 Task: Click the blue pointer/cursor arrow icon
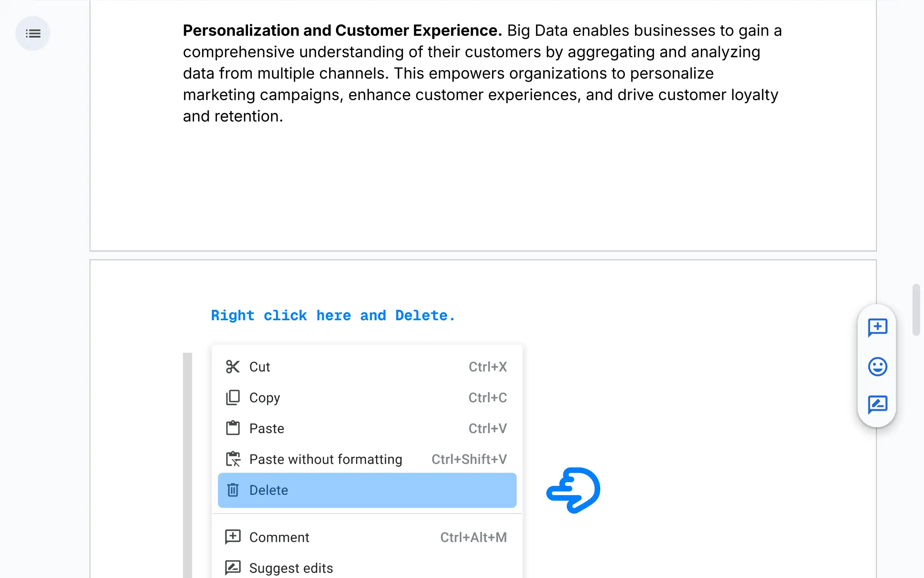pyautogui.click(x=573, y=489)
